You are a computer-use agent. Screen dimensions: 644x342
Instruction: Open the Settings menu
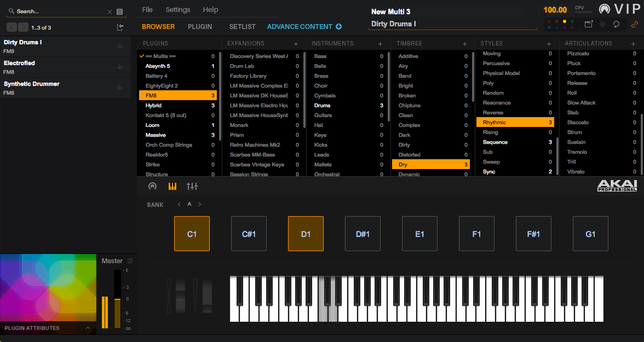pyautogui.click(x=178, y=10)
